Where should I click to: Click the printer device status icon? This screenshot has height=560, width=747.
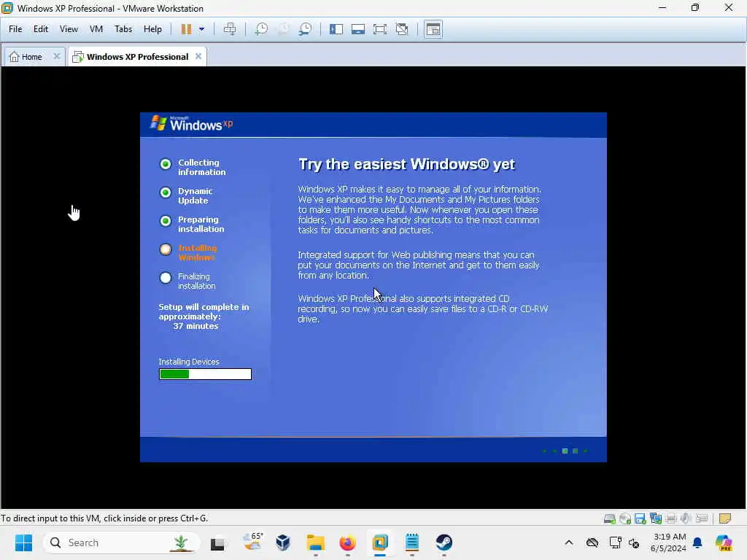pos(671,518)
